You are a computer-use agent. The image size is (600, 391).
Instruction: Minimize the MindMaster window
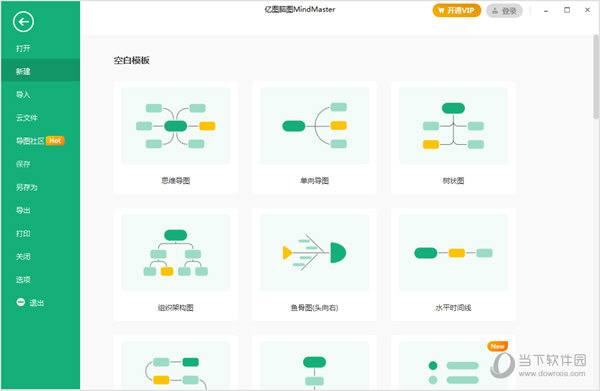546,11
